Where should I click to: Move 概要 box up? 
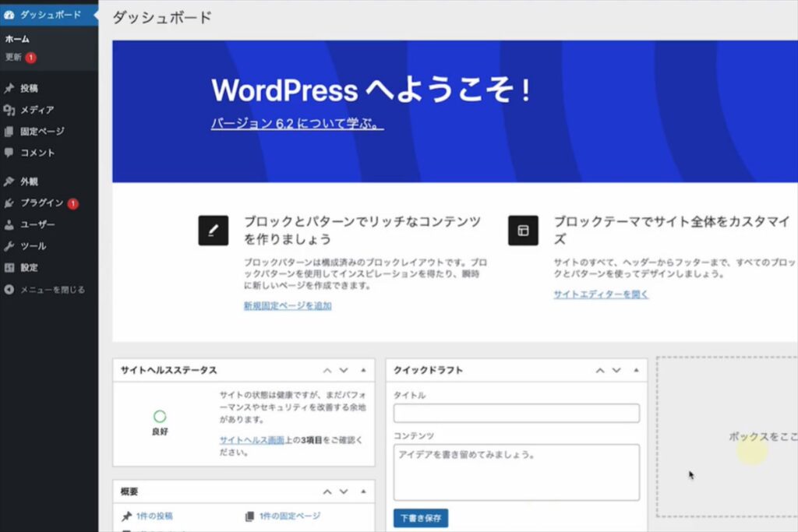(x=327, y=491)
